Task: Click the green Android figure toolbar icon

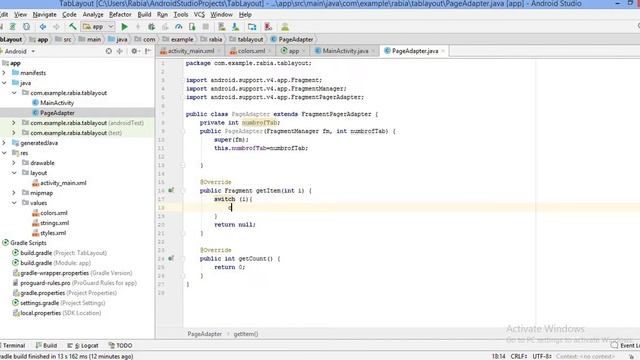Action: click(285, 27)
